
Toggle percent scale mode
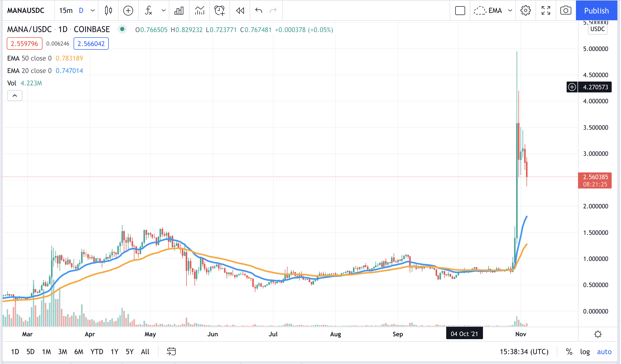coord(569,352)
